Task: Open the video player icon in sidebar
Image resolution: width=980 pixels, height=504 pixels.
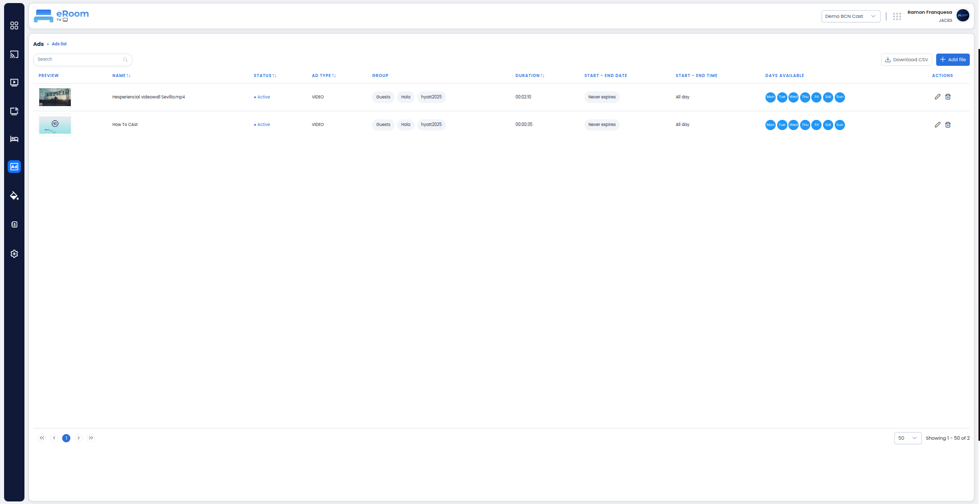Action: 14,83
